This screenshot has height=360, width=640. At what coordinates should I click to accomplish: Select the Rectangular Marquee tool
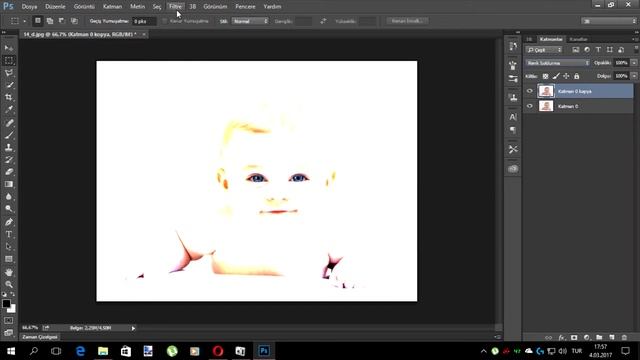click(x=9, y=60)
